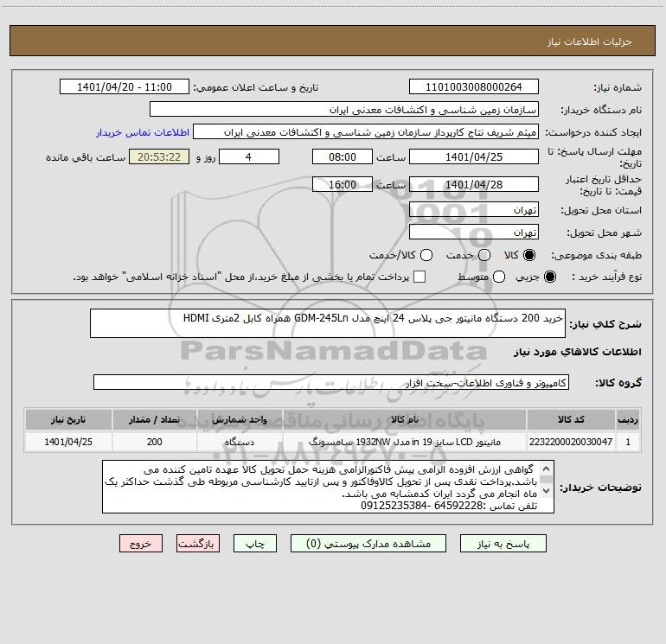The height and width of the screenshot is (644, 666).
Task: Click the row number 1 cell
Action: [x=628, y=442]
